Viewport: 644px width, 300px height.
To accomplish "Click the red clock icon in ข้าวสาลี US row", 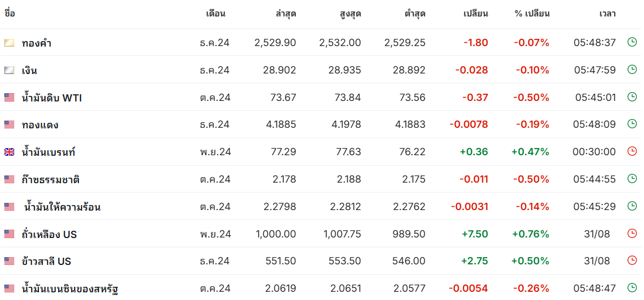I will [x=632, y=261].
